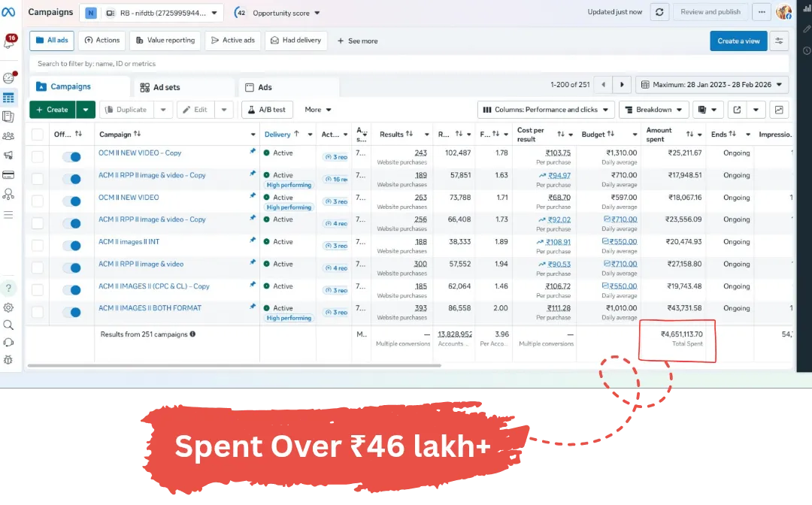This screenshot has width=812, height=505.
Task: Select Value reporting view
Action: (165, 41)
